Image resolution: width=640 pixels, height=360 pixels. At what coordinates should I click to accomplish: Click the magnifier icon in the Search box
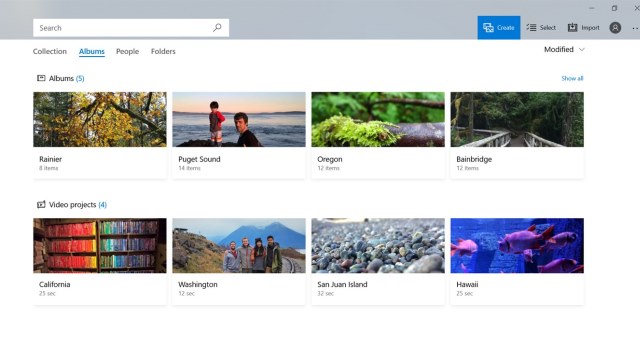coord(217,27)
